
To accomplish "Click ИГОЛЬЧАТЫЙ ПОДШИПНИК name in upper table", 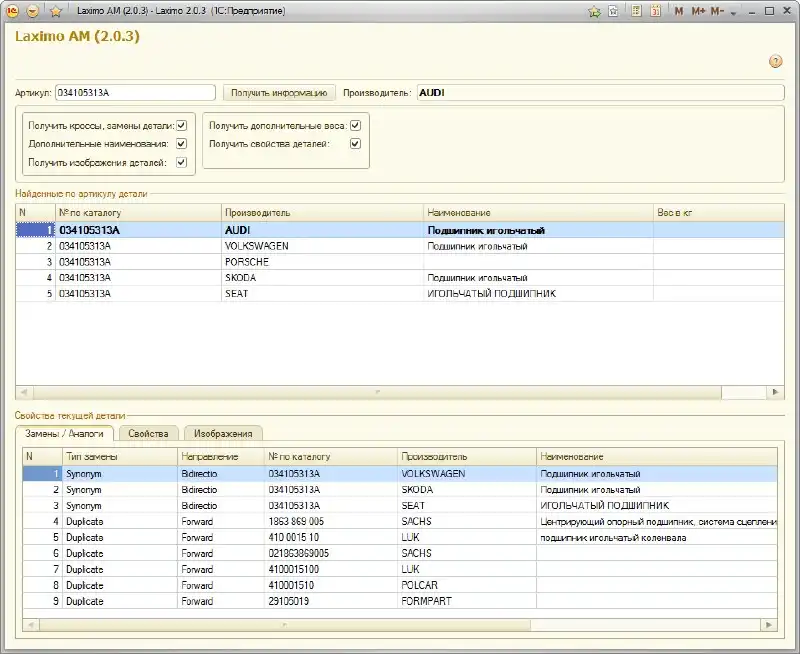I will coord(491,294).
